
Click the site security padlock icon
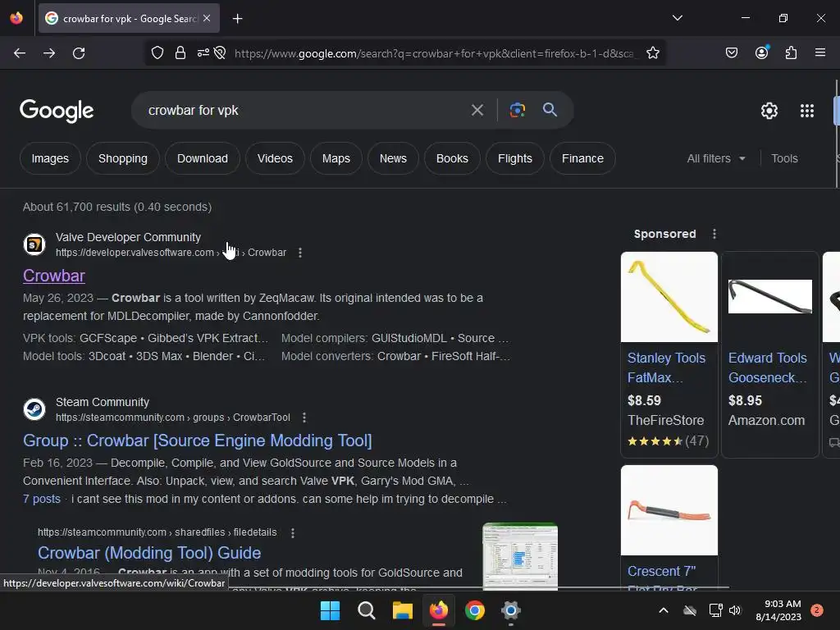pyautogui.click(x=180, y=53)
